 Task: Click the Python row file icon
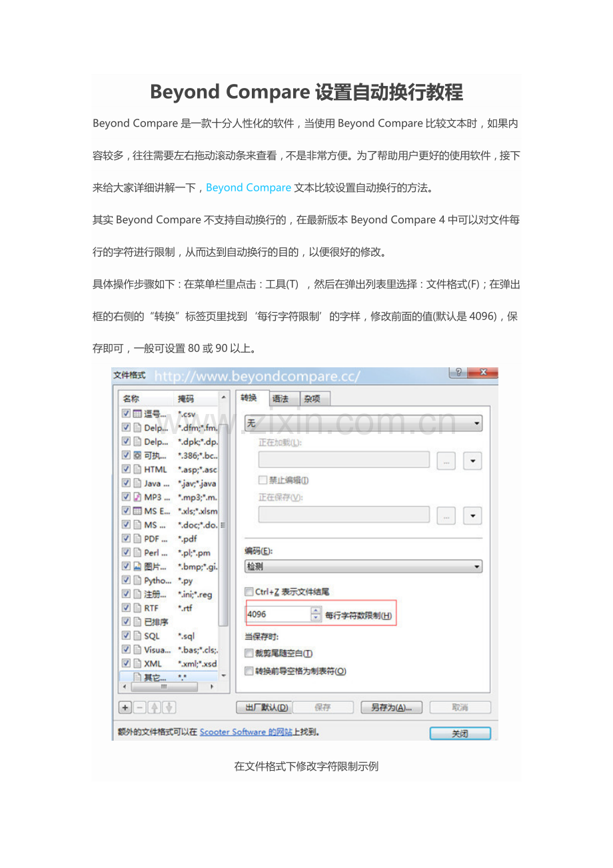click(x=137, y=580)
